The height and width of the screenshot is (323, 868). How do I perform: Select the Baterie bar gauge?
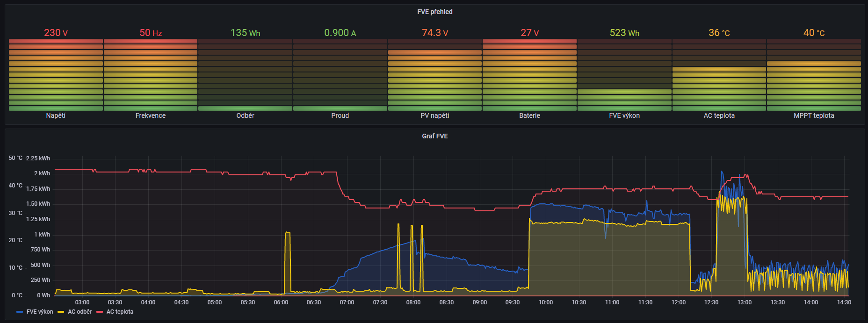[529, 75]
